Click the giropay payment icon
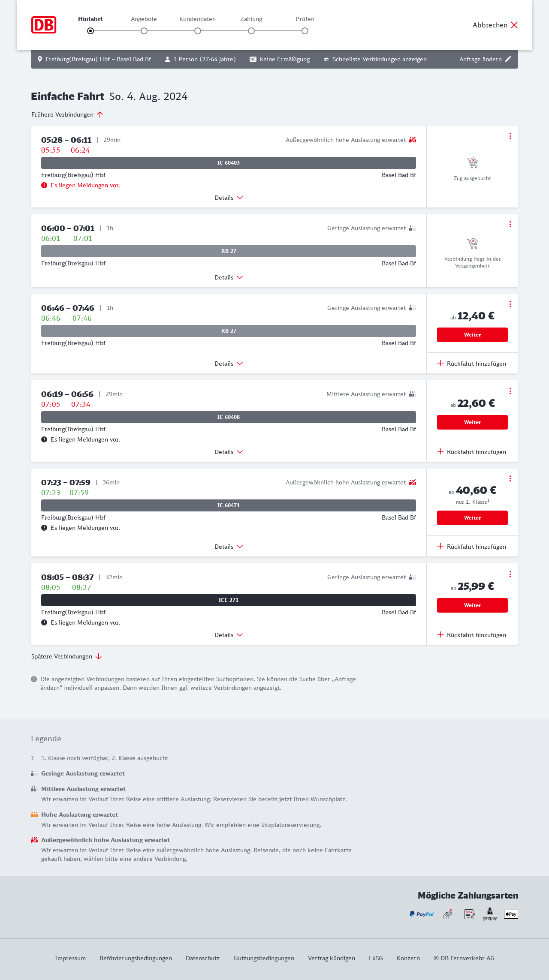This screenshot has width=549, height=980. 490,914
